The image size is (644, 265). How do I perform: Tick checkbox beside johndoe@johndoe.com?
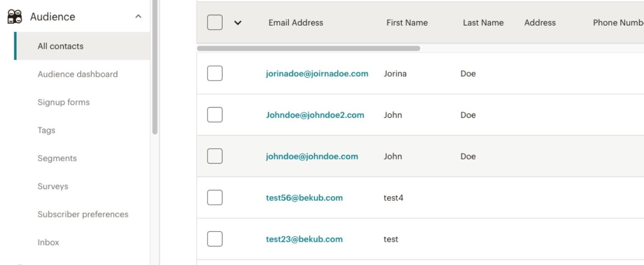[215, 156]
